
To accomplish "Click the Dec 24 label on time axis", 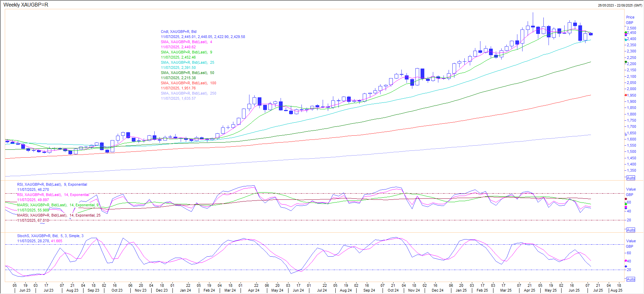I will (438, 290).
